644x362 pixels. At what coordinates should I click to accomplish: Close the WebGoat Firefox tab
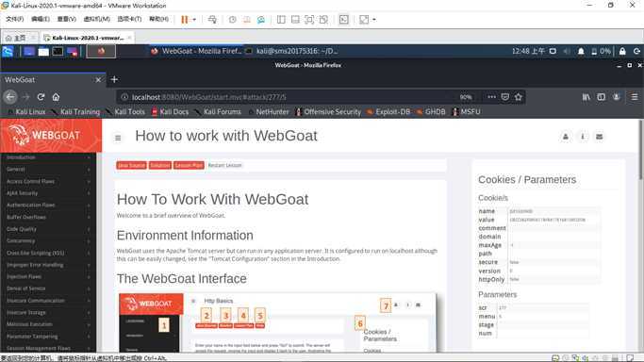(98, 79)
